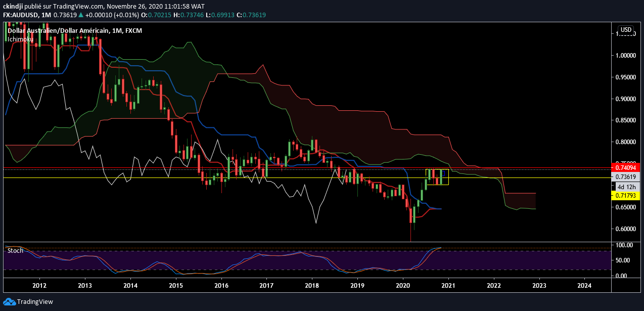Screen dimensions: 644x311
Task: Click the 0.60000 price axis label
Action: point(627,229)
